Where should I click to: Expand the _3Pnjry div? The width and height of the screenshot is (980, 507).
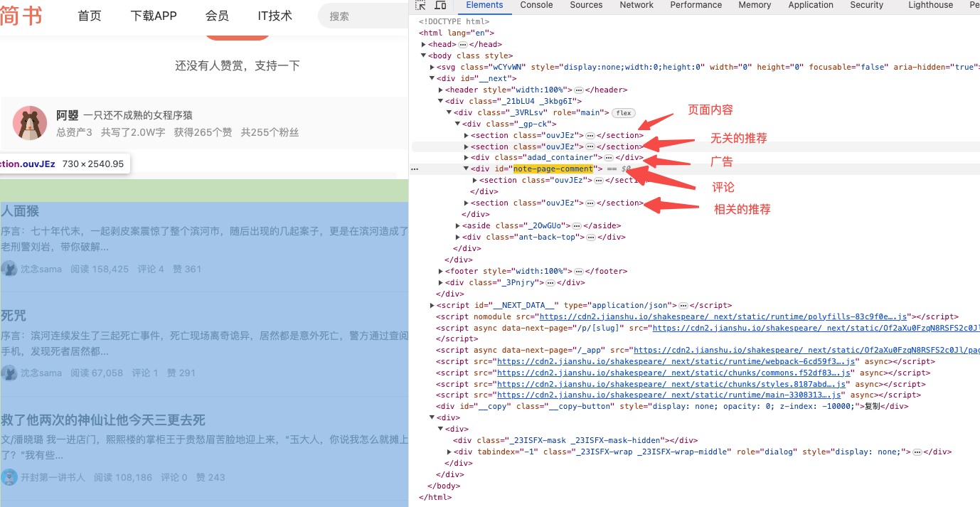click(441, 283)
